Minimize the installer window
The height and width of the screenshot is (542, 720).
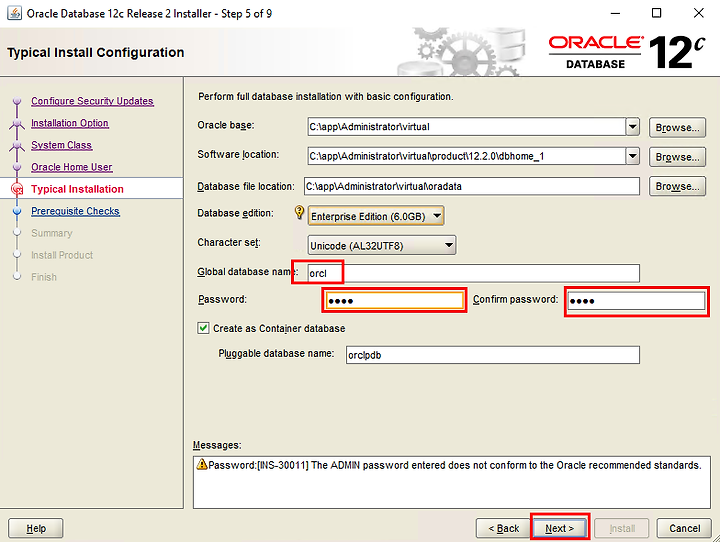point(615,13)
